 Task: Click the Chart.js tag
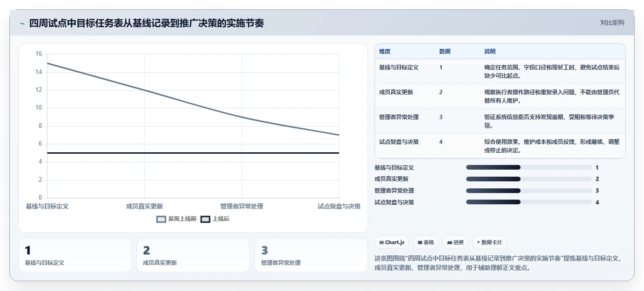[x=392, y=242]
